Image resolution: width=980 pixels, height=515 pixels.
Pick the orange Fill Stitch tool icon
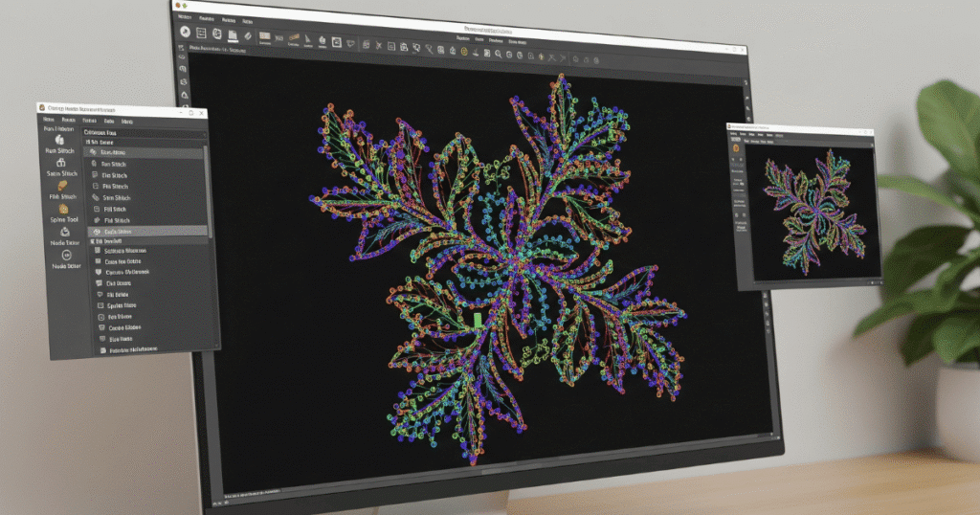62,186
